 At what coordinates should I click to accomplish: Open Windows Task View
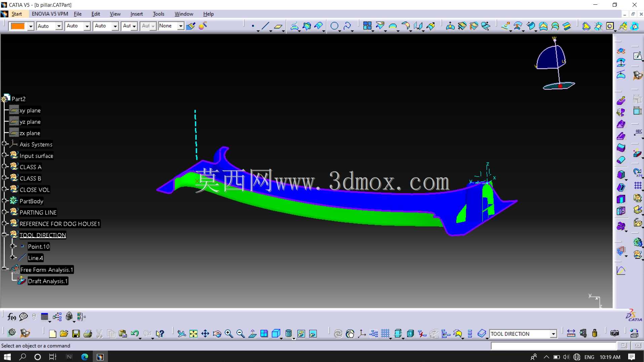pos(53,357)
